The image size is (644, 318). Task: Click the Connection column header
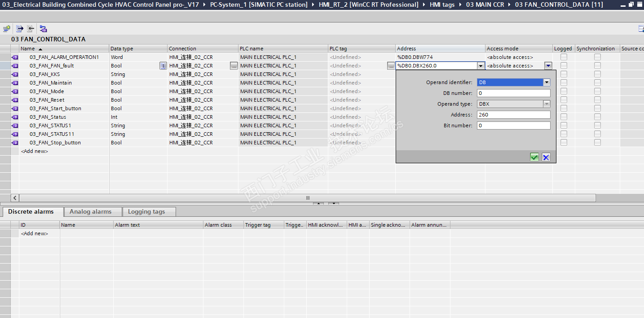pyautogui.click(x=203, y=49)
